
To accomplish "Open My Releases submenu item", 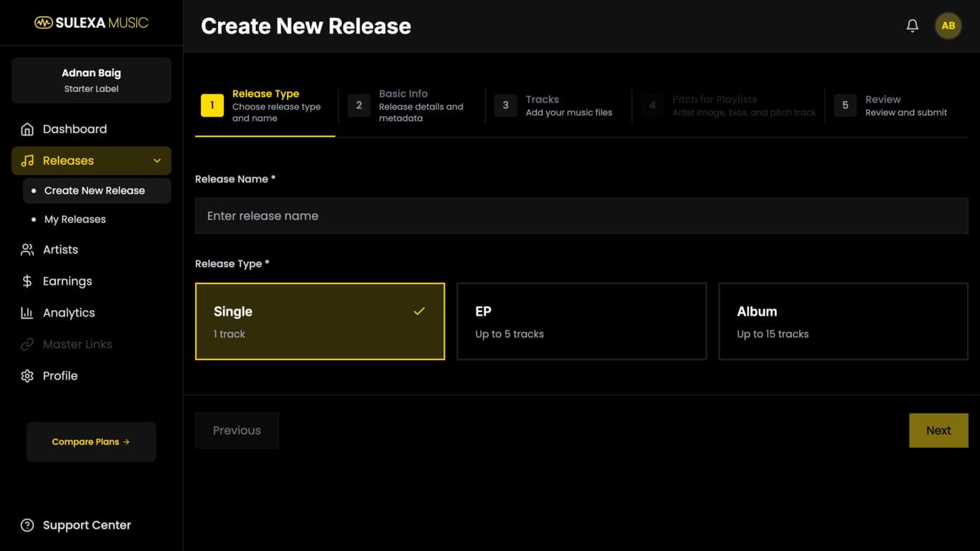I will tap(97, 220).
